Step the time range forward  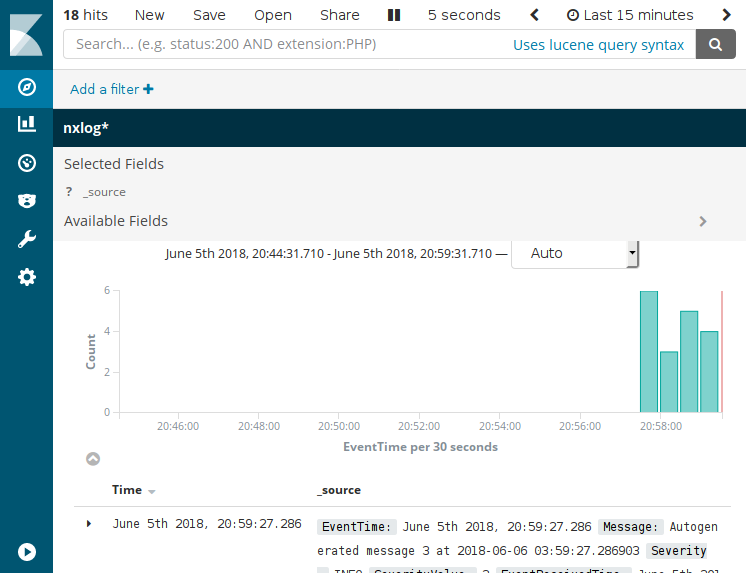(x=726, y=15)
